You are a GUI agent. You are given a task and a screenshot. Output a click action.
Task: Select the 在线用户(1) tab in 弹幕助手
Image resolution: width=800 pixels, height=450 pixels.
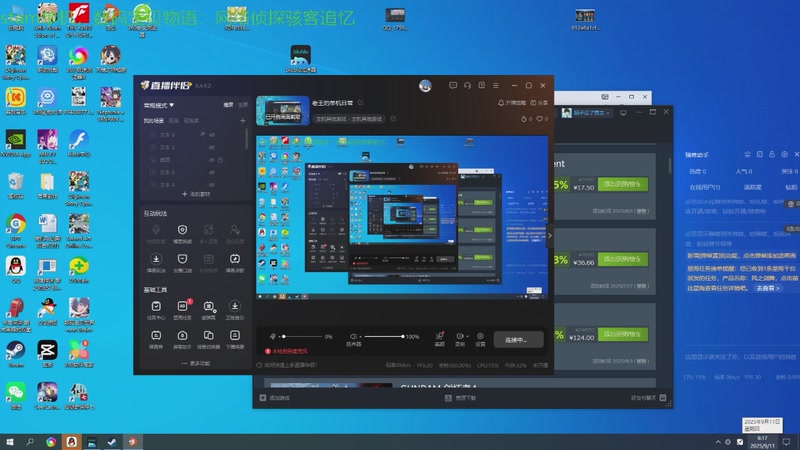click(705, 187)
